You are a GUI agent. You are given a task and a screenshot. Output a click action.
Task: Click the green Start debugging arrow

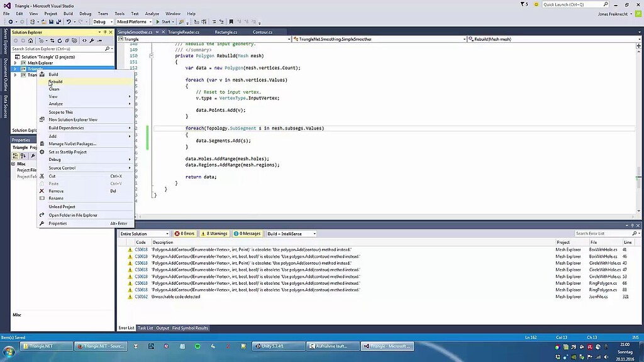tap(157, 21)
